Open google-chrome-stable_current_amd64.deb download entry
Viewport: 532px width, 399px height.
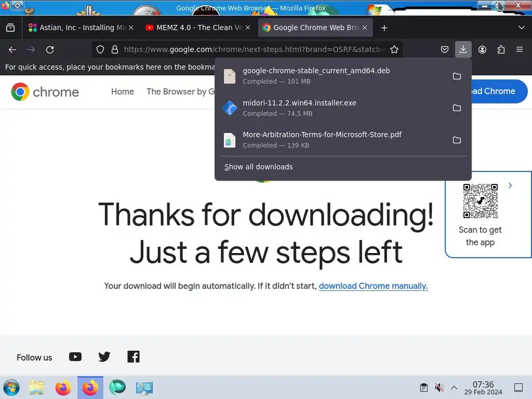332,76
